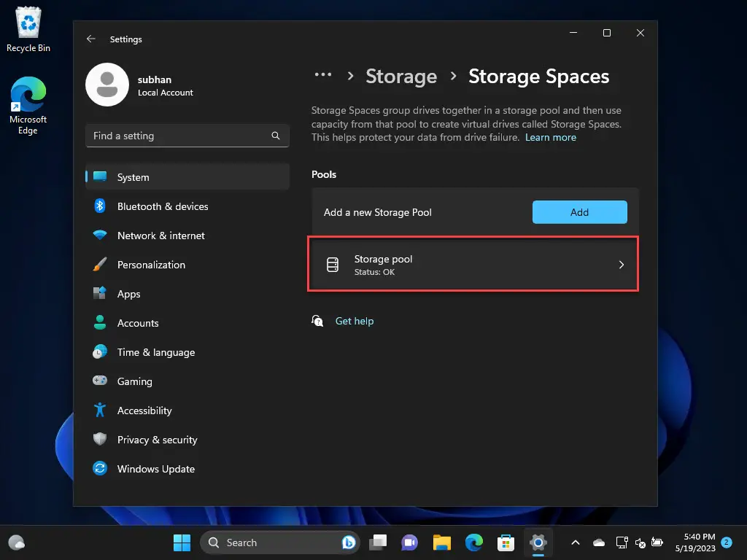Open Microsoft Edge from taskbar

[474, 542]
